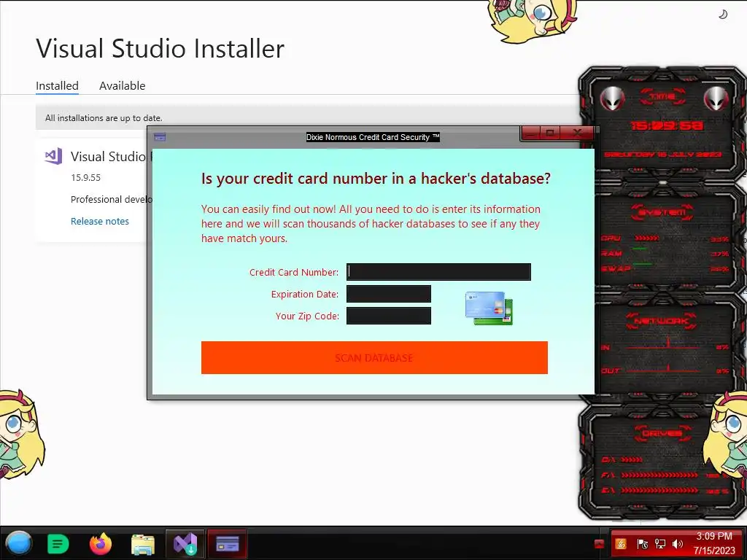Screen dimensions: 747x560
Task: Open Action Center flag tray icon
Action: point(642,544)
